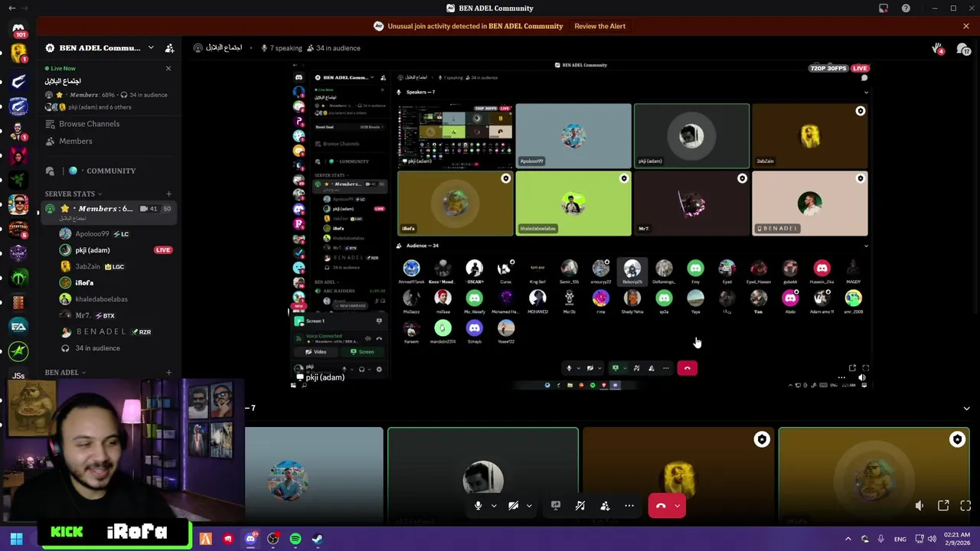
Task: Go back using the title bar arrow
Action: coord(11,8)
